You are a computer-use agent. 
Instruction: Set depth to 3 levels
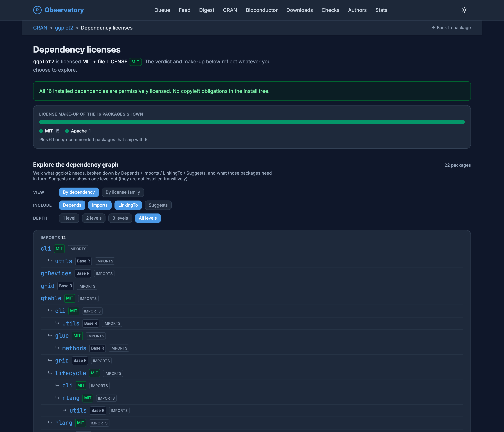click(120, 218)
